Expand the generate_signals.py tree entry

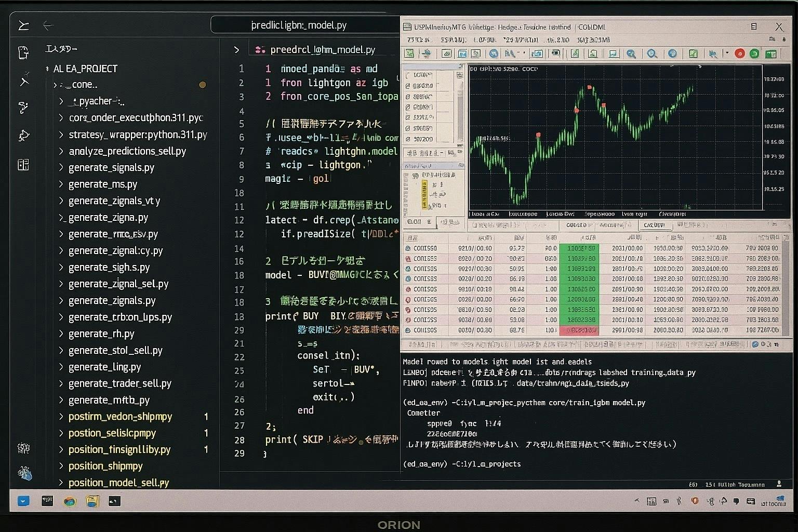[61, 168]
